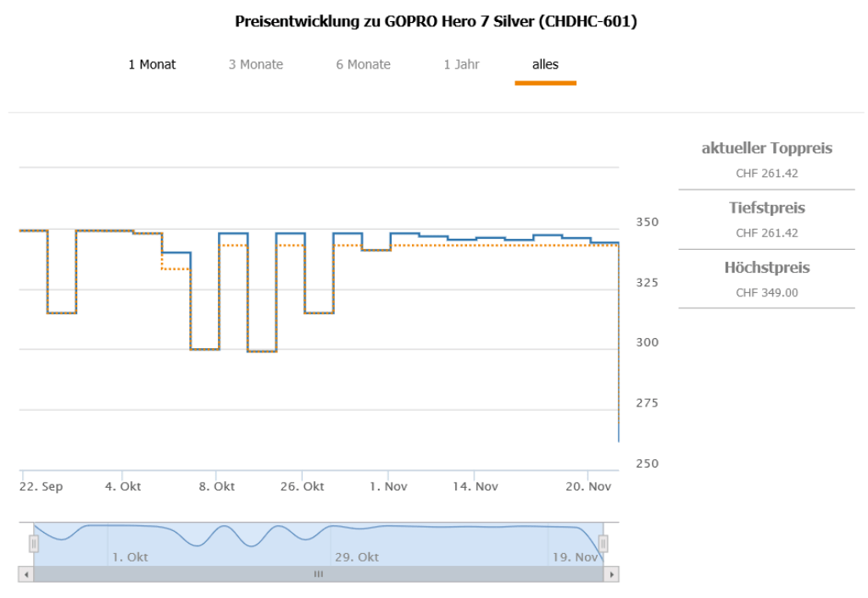The width and height of the screenshot is (868, 598).
Task: Click the horizontal scrollbar thumb grip
Action: click(319, 574)
